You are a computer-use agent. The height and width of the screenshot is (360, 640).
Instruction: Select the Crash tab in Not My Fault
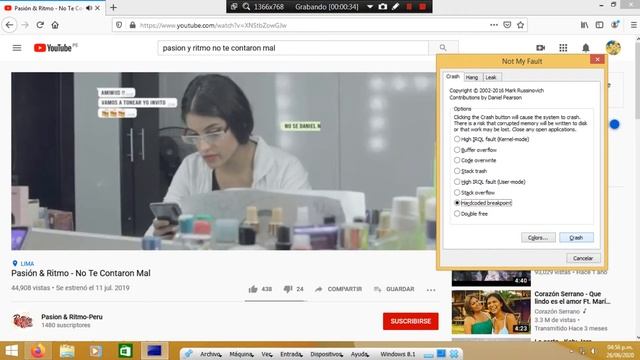pos(453,76)
